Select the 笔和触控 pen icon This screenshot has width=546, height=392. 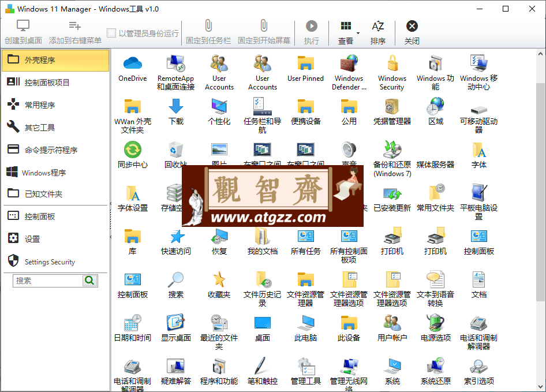pyautogui.click(x=260, y=365)
